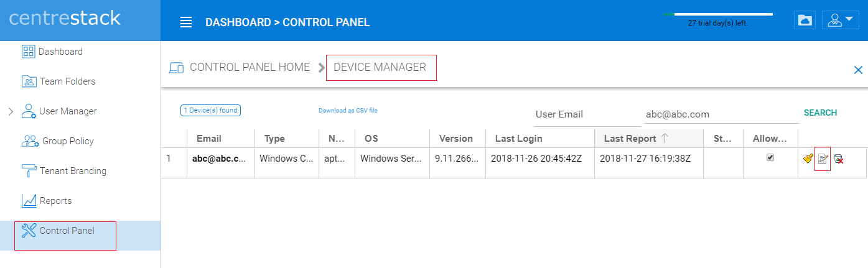Click the Windows C... type cell

[286, 159]
